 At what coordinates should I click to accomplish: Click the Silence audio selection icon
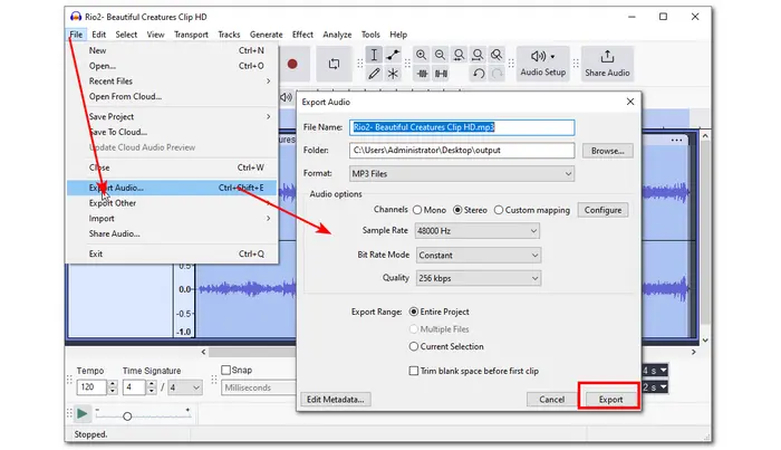click(x=441, y=74)
